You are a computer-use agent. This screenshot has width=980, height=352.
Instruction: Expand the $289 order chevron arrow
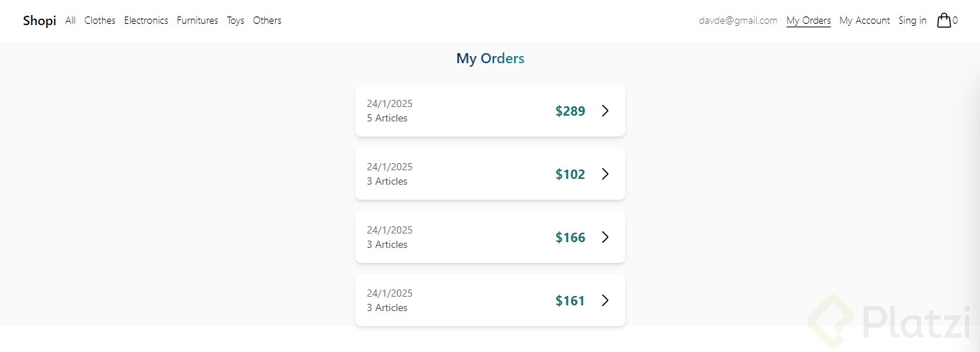click(x=605, y=111)
